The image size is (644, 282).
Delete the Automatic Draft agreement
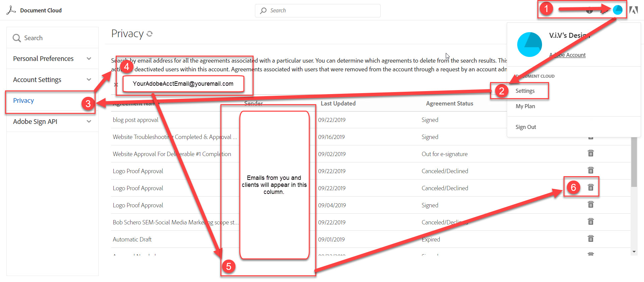point(591,239)
